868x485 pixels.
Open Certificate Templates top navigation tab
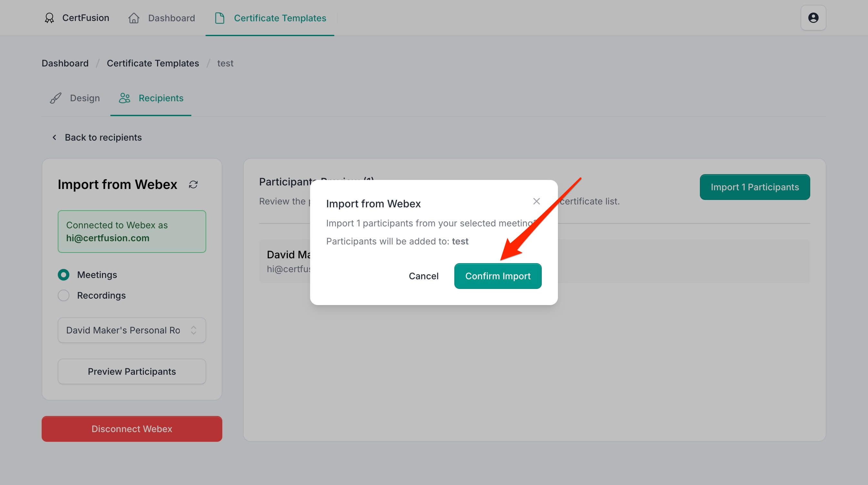[280, 18]
